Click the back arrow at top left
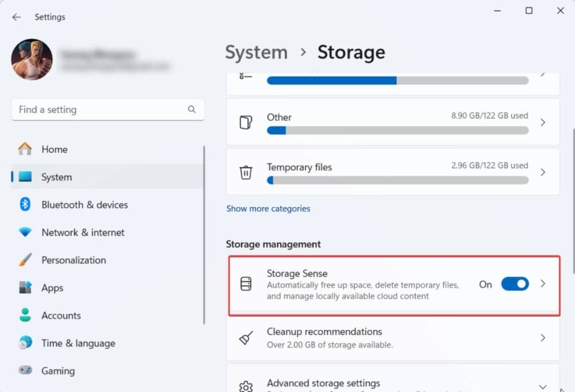 pyautogui.click(x=16, y=17)
